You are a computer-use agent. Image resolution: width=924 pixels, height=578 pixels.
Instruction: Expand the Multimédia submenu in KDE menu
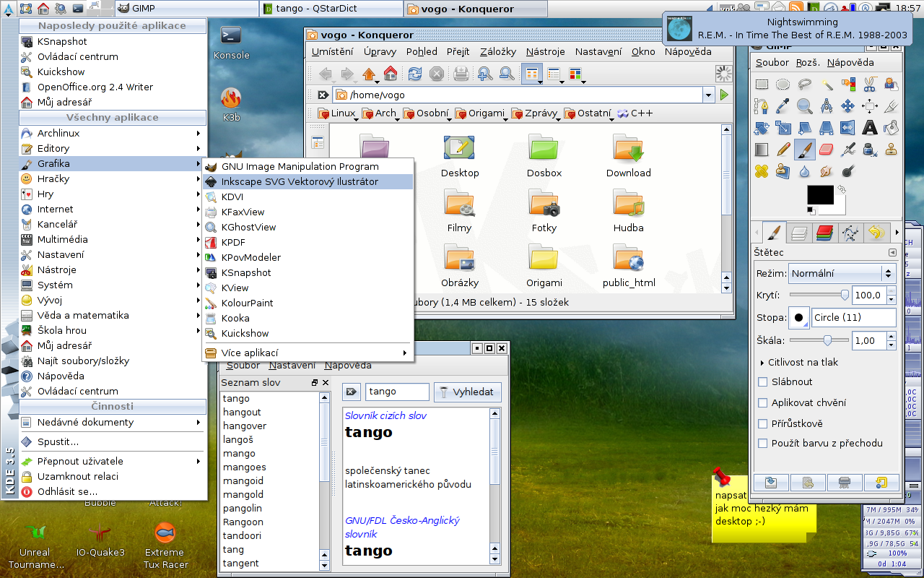point(113,239)
